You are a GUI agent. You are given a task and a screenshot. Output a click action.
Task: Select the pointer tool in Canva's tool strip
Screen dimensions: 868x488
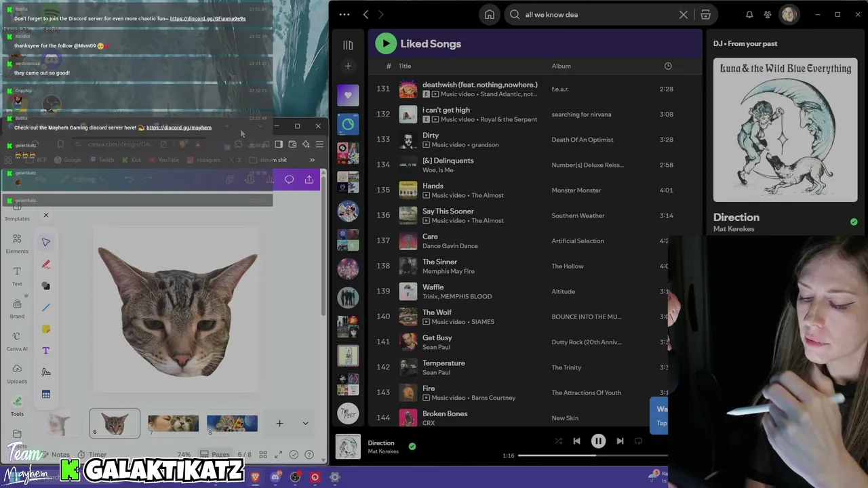[46, 243]
